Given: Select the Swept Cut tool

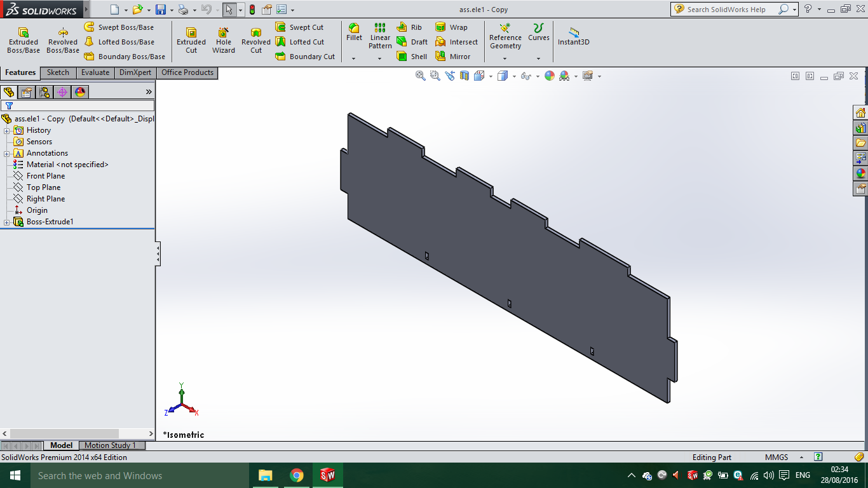Looking at the screenshot, I should tap(299, 27).
